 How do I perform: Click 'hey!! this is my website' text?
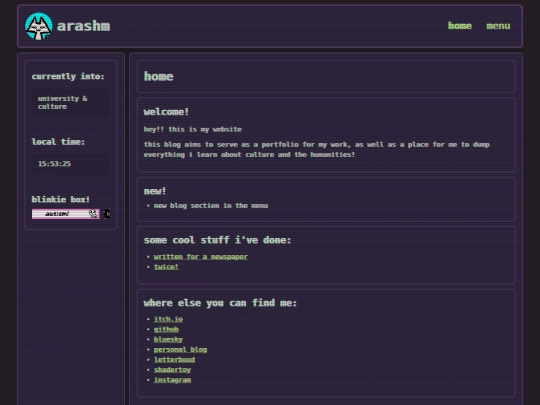(x=193, y=129)
